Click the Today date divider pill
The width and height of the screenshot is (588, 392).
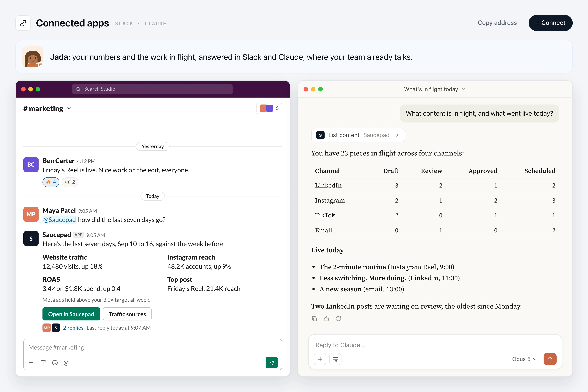153,196
